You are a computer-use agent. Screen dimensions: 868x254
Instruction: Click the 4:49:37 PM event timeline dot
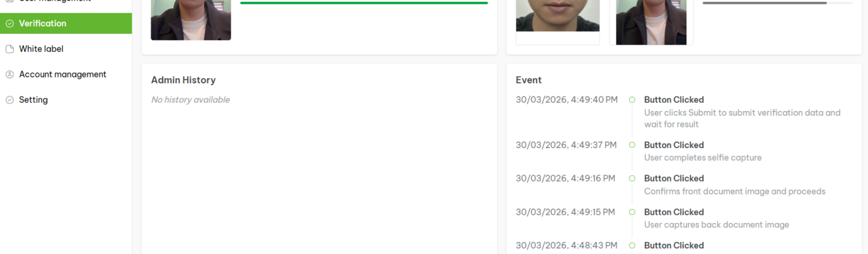pyautogui.click(x=632, y=145)
